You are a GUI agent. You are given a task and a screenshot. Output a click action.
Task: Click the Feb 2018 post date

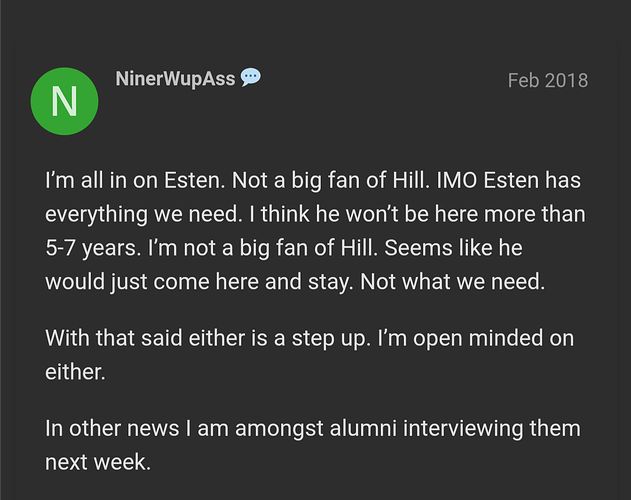[547, 80]
